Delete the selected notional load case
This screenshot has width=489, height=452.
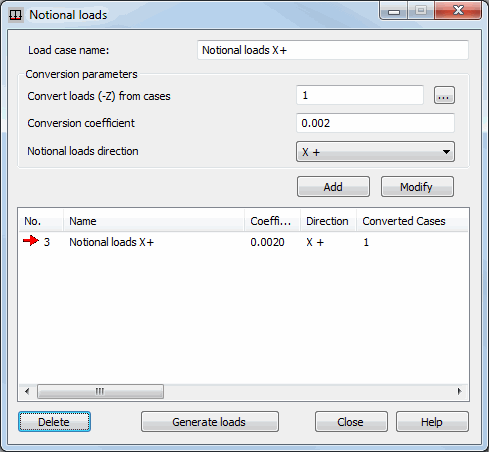(54, 422)
